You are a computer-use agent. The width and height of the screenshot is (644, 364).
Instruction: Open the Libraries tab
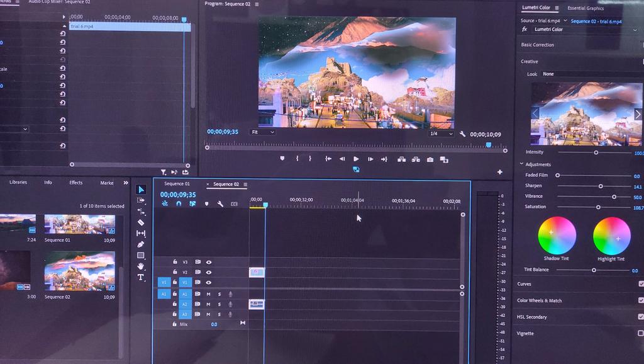(18, 182)
